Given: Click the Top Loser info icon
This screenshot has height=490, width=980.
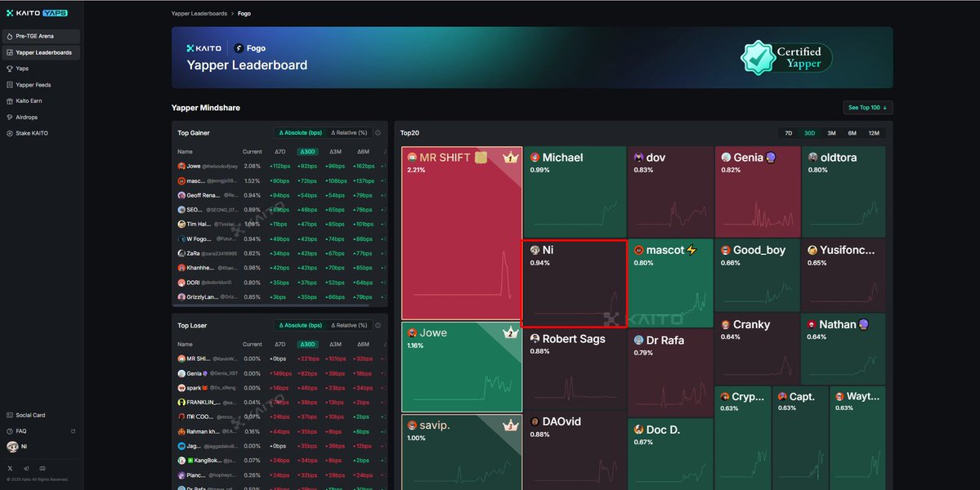Looking at the screenshot, I should tap(378, 325).
